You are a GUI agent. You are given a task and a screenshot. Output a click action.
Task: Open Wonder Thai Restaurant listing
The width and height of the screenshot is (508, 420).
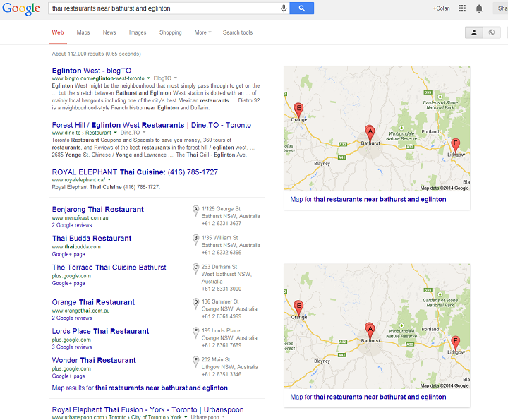(x=94, y=361)
